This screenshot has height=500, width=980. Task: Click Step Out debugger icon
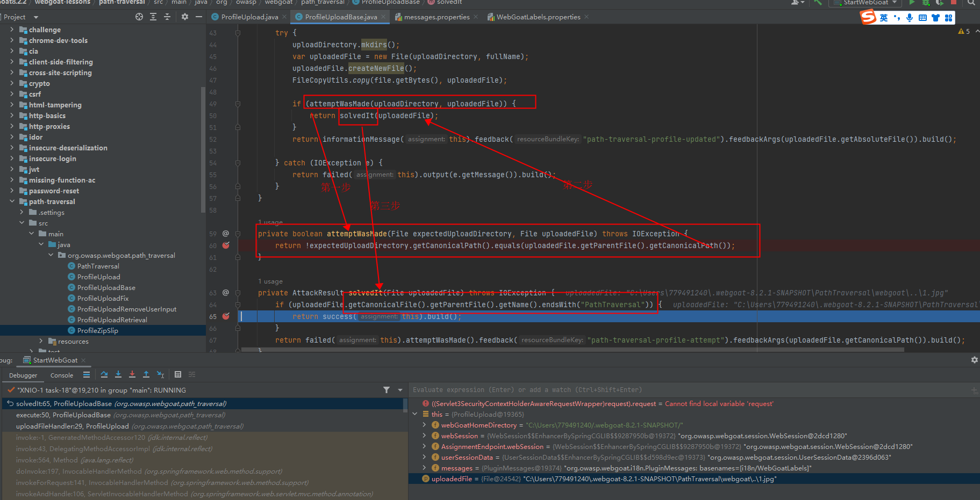click(146, 374)
